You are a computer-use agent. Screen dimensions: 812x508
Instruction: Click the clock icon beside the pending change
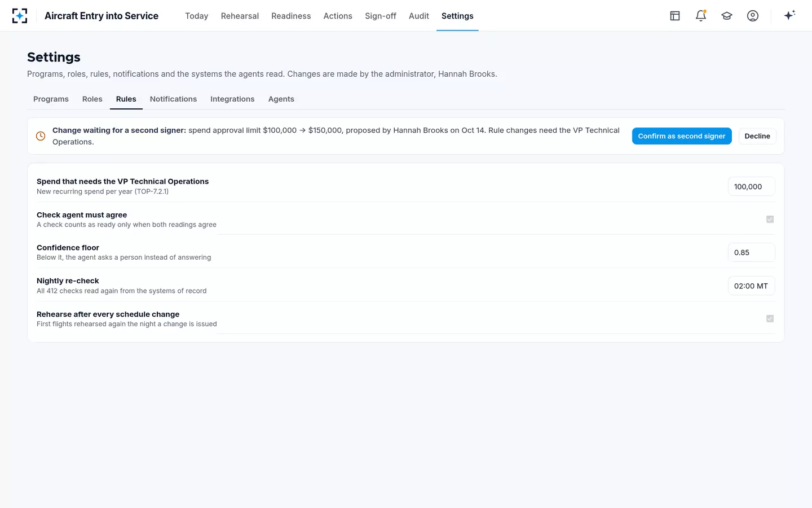pyautogui.click(x=41, y=136)
